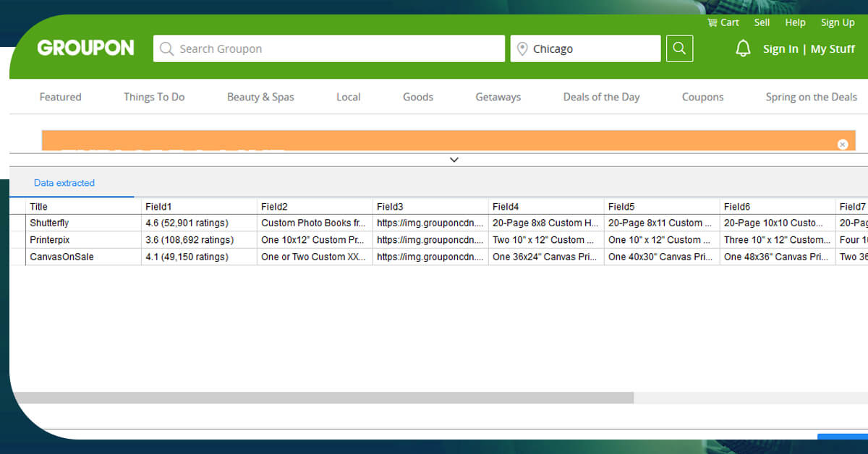Click the Field7 column header
The width and height of the screenshot is (868, 454).
[x=852, y=207]
